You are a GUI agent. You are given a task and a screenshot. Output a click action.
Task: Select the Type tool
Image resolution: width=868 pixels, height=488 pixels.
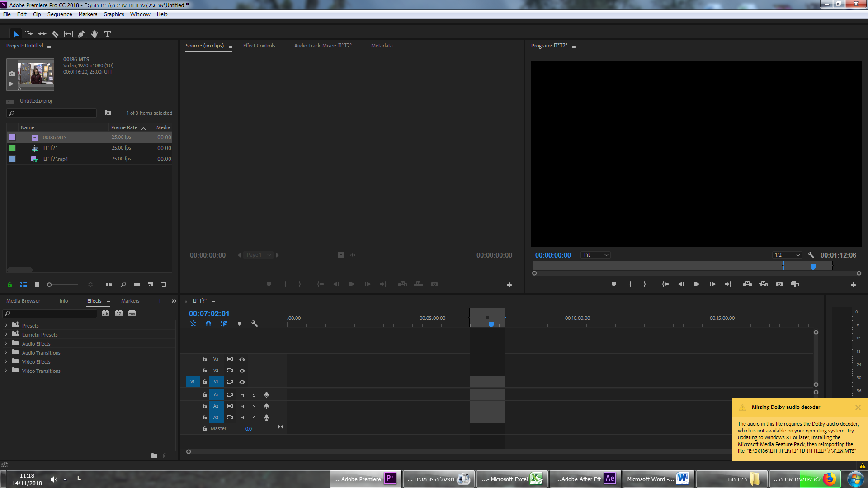click(x=108, y=34)
